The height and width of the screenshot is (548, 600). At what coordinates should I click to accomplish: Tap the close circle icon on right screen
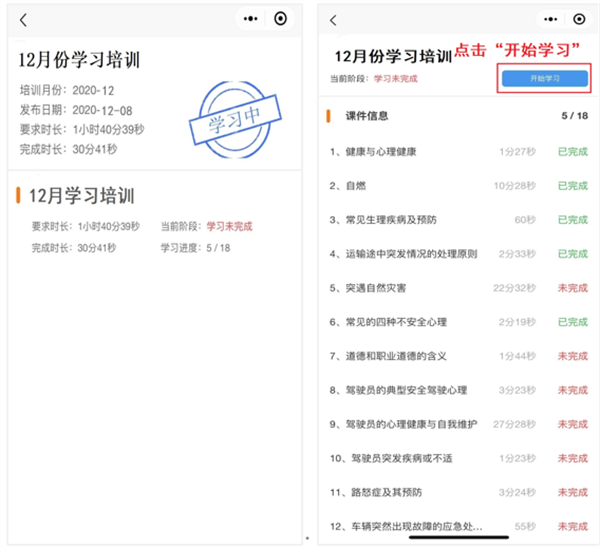pos(578,19)
